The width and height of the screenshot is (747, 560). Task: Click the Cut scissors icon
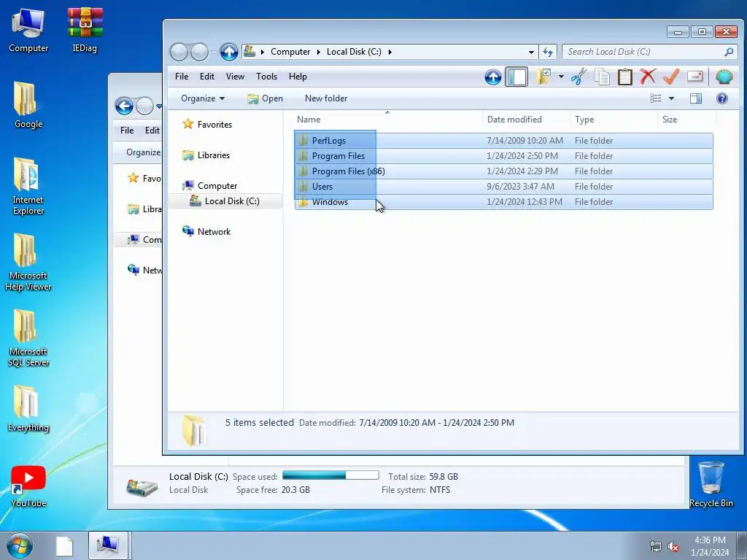578,77
